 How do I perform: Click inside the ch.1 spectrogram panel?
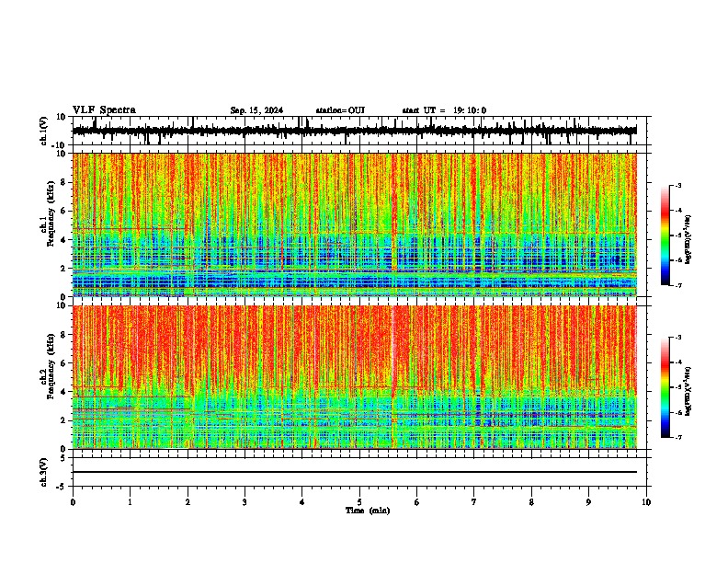[354, 224]
